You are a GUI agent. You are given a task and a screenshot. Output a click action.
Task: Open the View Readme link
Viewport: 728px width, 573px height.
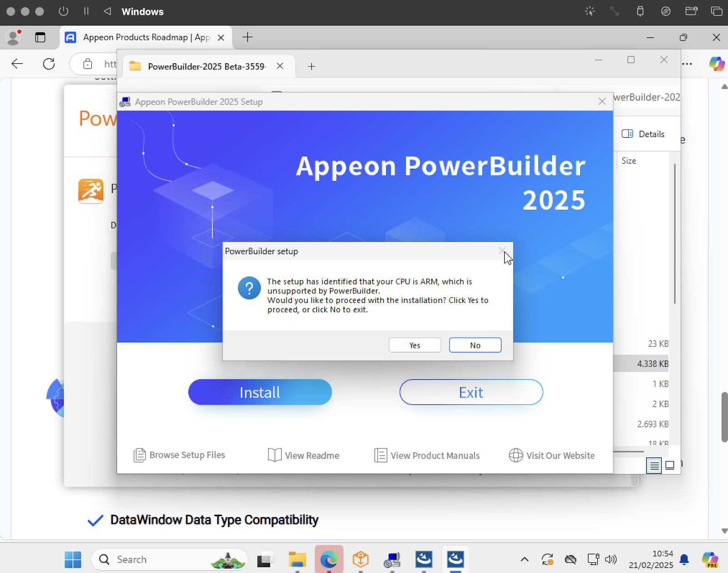(x=303, y=455)
